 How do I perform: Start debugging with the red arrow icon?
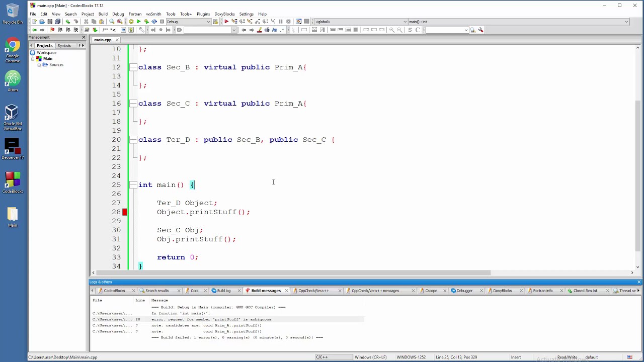(226, 22)
